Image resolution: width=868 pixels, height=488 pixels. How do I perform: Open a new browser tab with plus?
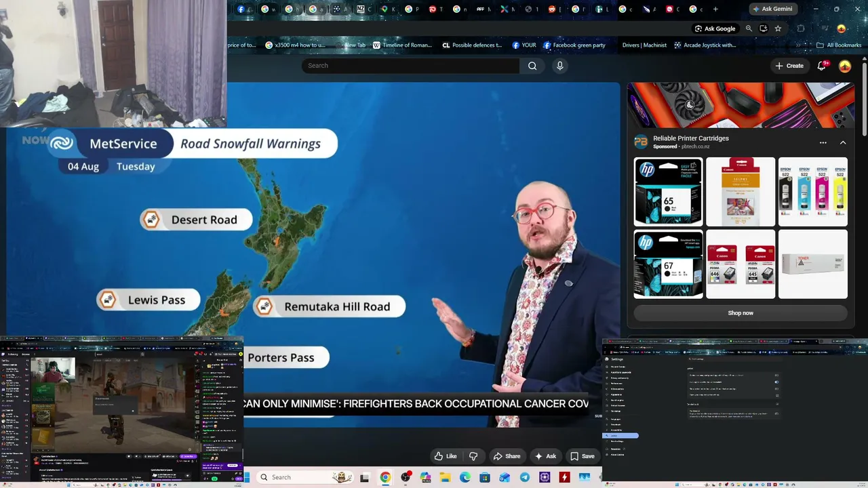pos(715,9)
